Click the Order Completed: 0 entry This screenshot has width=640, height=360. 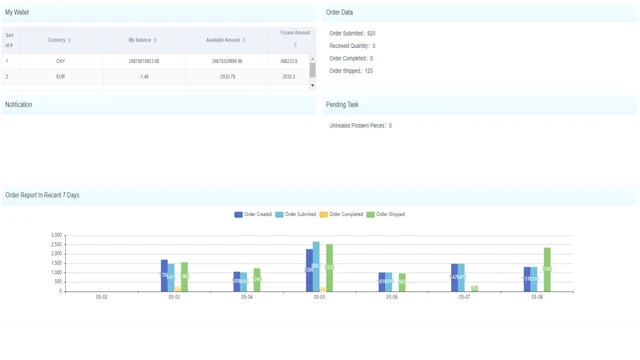(351, 58)
